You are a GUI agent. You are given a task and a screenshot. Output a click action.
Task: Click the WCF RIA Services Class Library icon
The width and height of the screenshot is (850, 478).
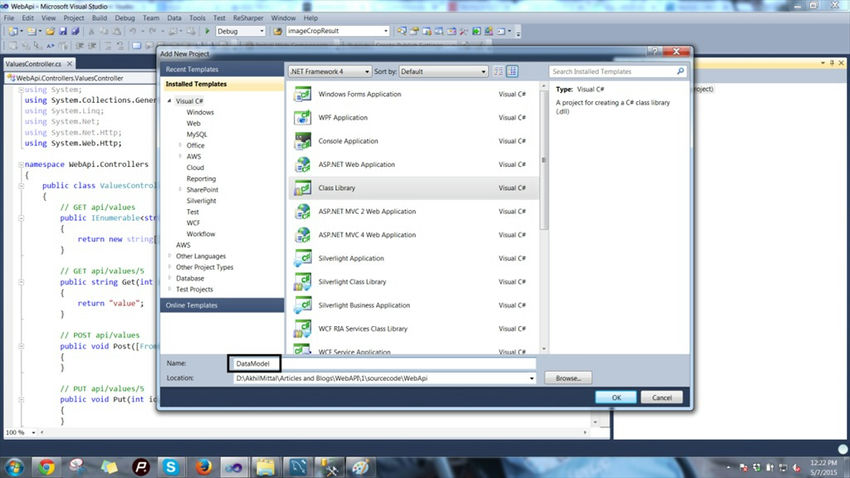tap(302, 328)
